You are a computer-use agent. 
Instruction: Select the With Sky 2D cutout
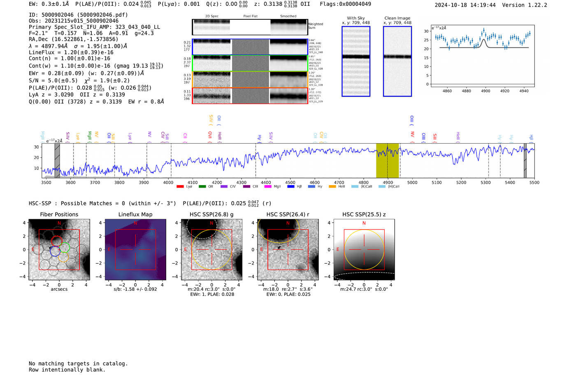(x=356, y=61)
